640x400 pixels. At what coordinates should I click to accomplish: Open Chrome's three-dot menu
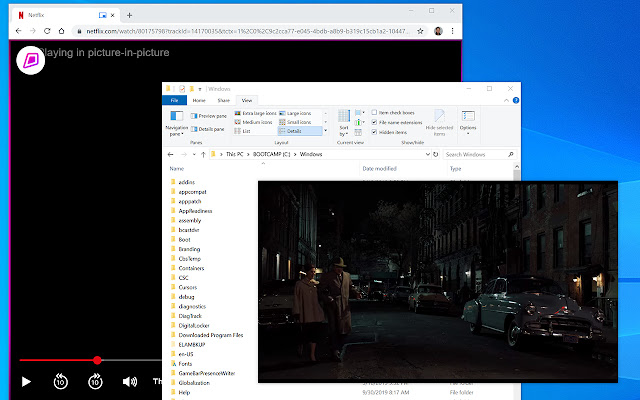[x=452, y=31]
